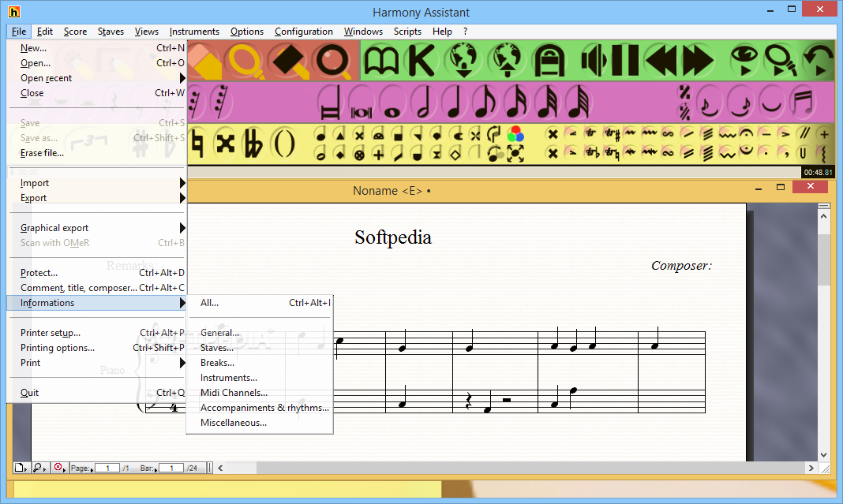This screenshot has height=504, width=843.
Task: Select Midi Channels... submenu entry
Action: point(260,393)
